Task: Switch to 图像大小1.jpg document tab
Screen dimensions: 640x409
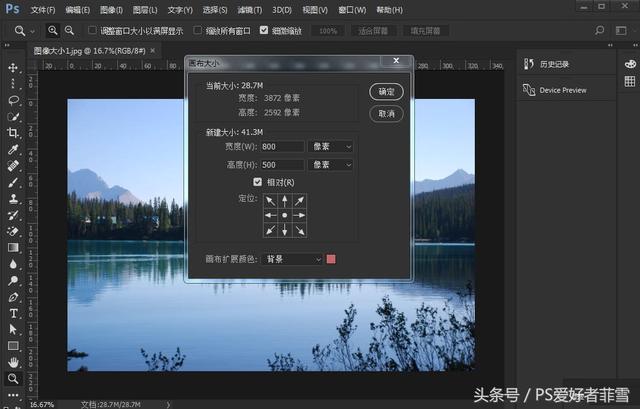Action: click(x=89, y=51)
